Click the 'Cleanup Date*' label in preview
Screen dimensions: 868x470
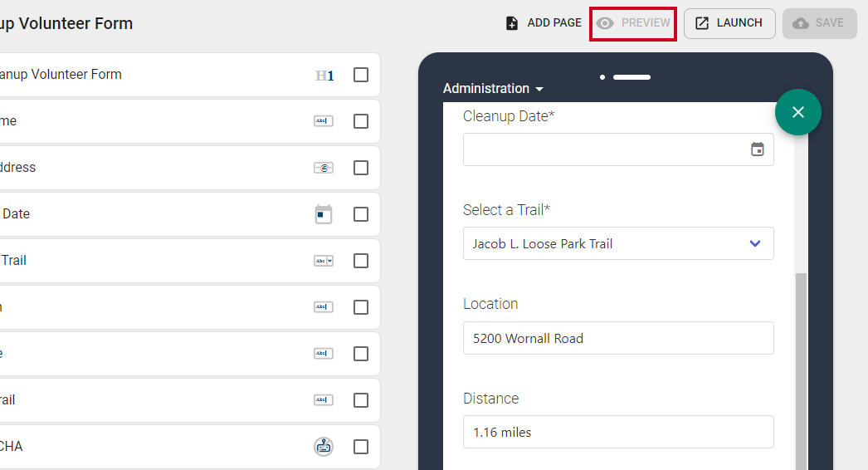pos(509,116)
